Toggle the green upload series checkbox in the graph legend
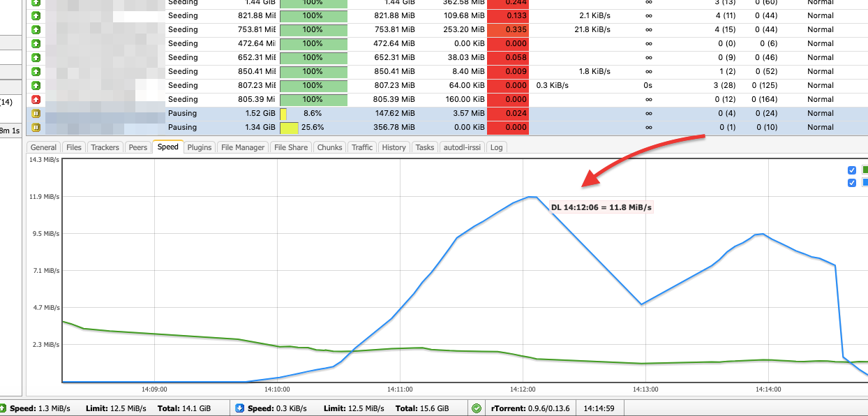The width and height of the screenshot is (868, 416). point(851,170)
